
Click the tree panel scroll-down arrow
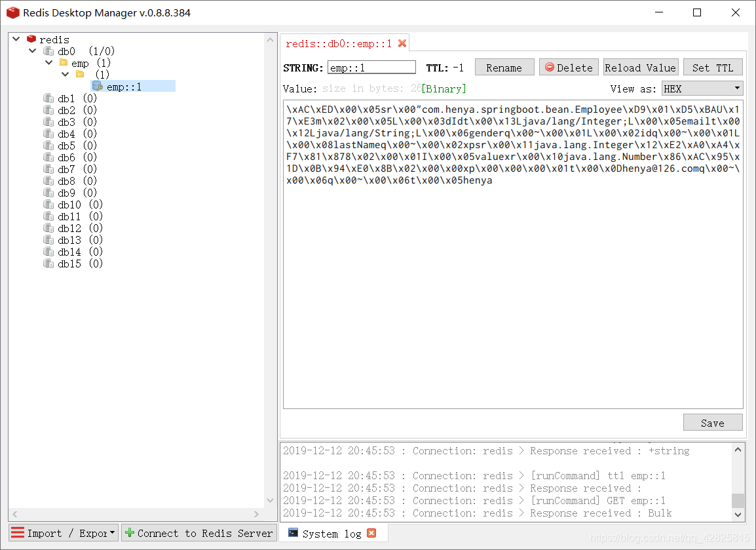point(270,500)
